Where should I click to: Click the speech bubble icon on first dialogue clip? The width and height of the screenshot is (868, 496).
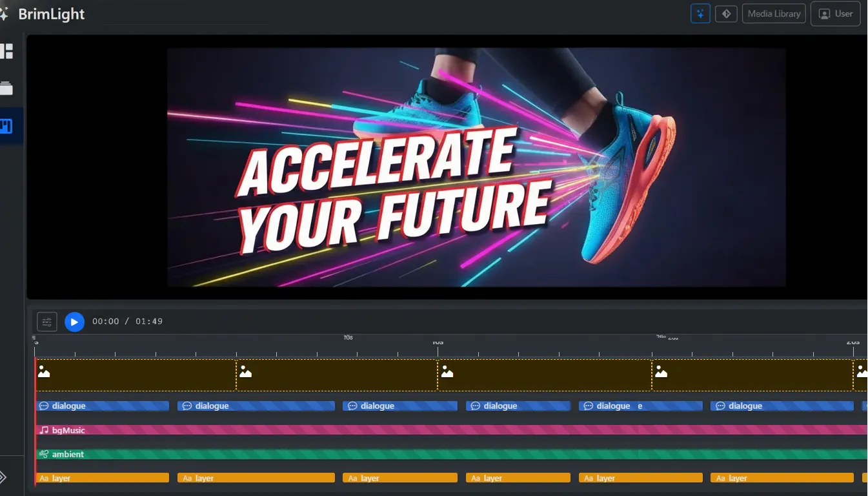(x=43, y=406)
